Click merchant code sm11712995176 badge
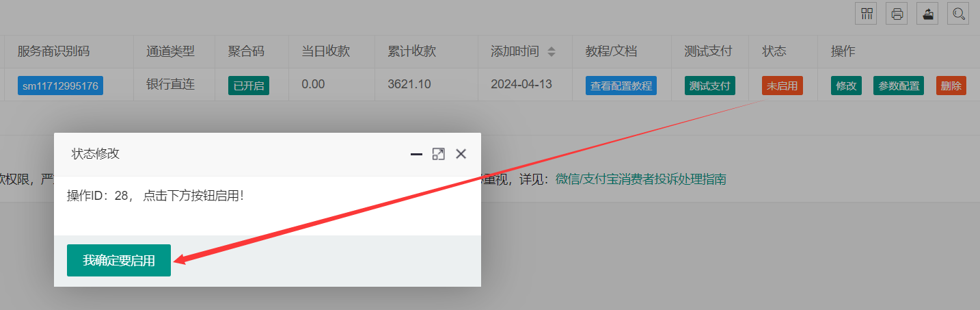Viewport: 980px width, 310px height. (60, 86)
